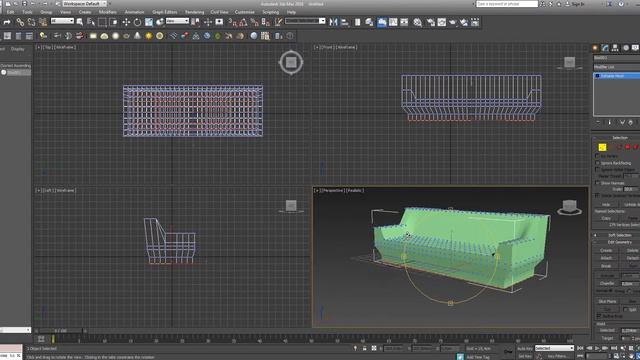
Task: Click the Break button in Edit Geometry
Action: pyautogui.click(x=606, y=266)
